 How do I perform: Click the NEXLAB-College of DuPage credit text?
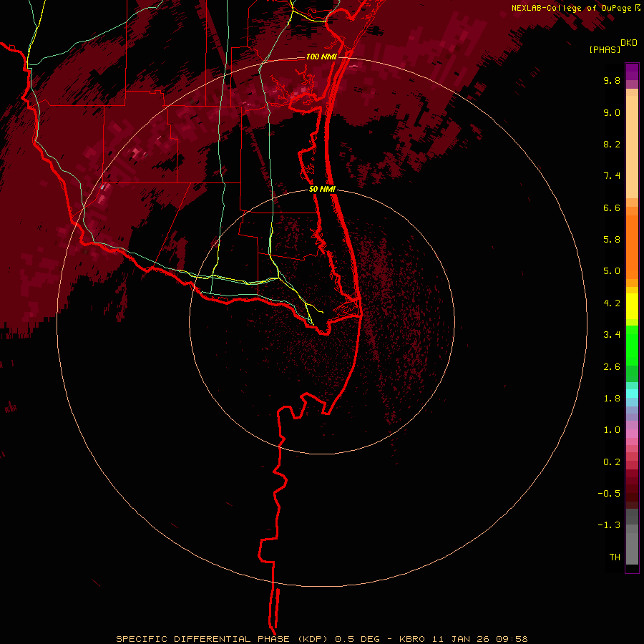[x=571, y=8]
